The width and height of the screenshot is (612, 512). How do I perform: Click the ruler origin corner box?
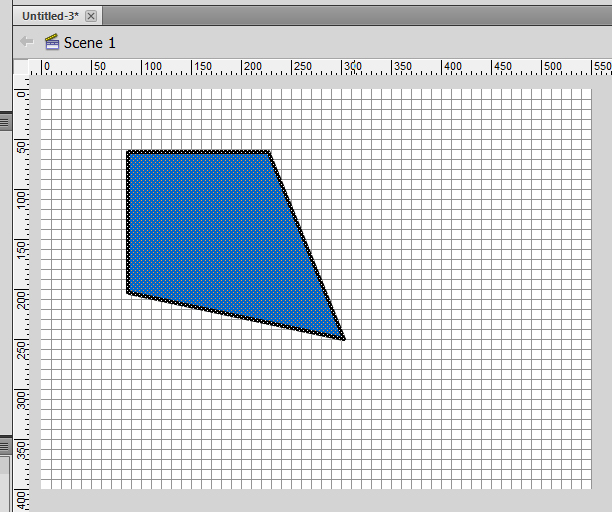pyautogui.click(x=21, y=68)
